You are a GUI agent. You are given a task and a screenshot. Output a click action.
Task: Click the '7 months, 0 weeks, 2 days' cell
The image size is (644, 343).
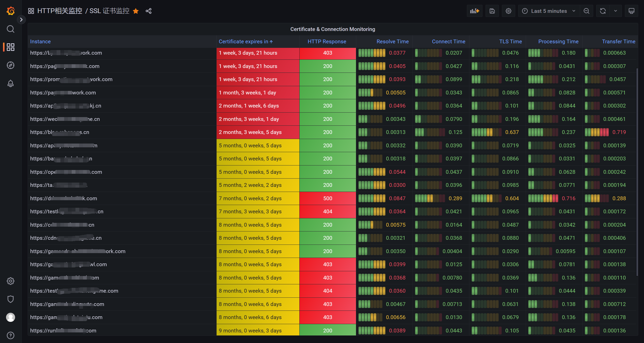[258, 198]
